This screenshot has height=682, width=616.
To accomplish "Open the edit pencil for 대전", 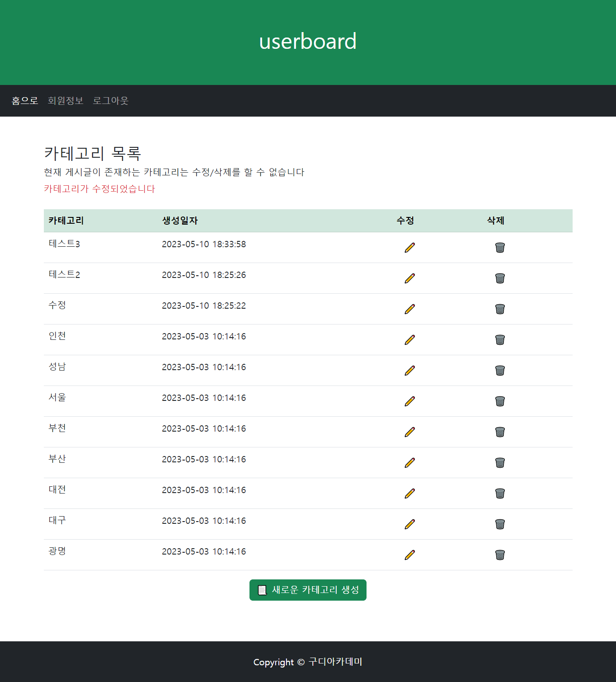I will click(409, 493).
